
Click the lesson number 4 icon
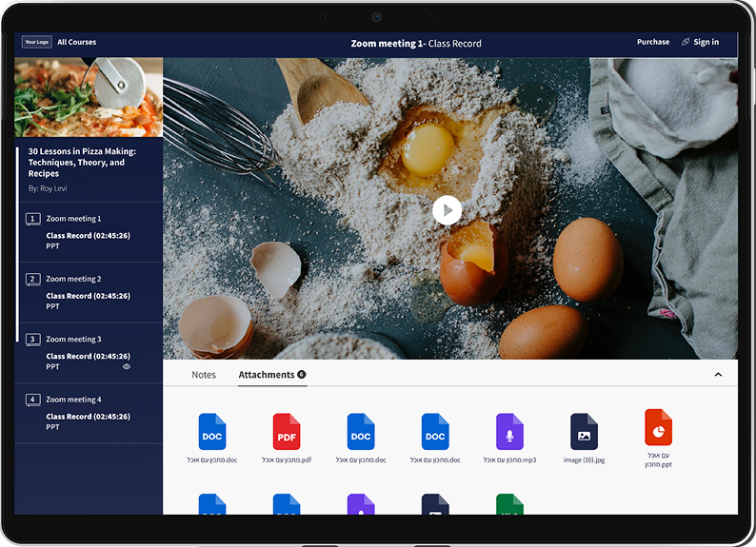32,400
